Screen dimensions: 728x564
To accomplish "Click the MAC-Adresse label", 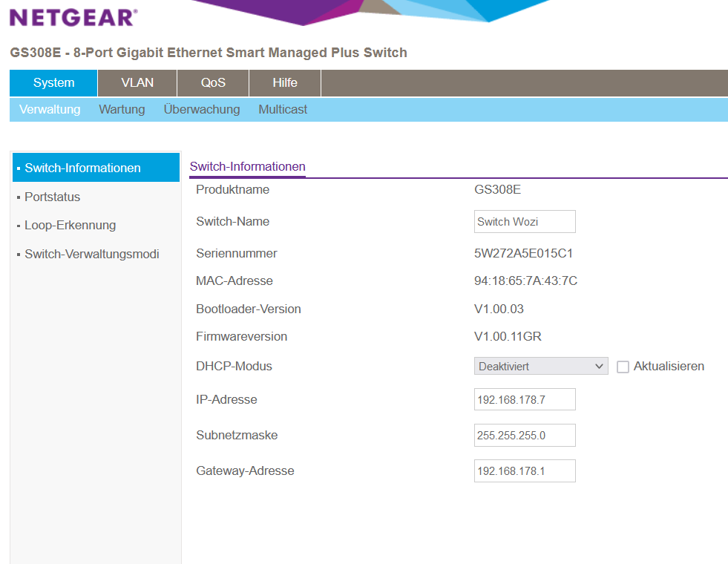I will click(235, 281).
